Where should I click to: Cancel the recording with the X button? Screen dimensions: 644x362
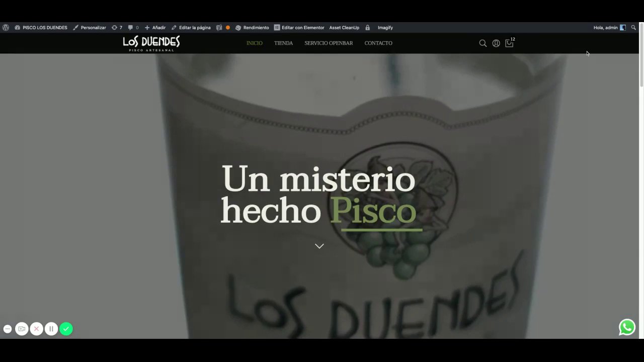pyautogui.click(x=36, y=329)
